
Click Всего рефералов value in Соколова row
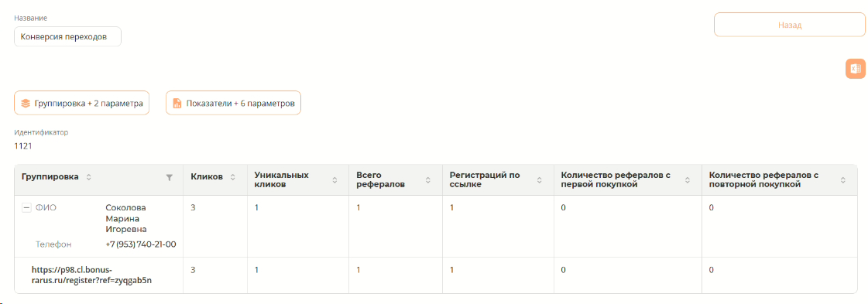(359, 208)
